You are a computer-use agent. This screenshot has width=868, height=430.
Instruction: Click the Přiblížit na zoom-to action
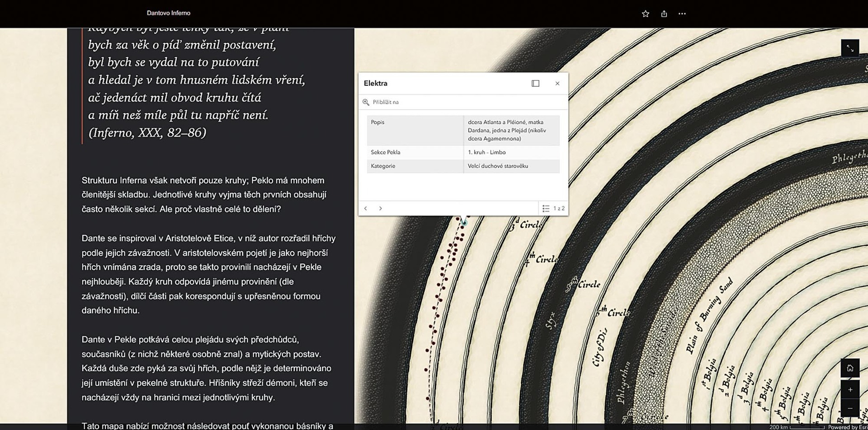click(385, 102)
